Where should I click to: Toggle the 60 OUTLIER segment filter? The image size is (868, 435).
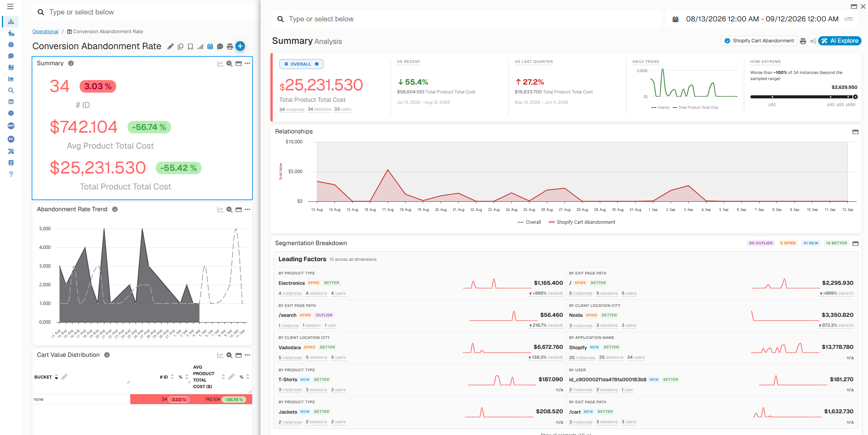761,243
